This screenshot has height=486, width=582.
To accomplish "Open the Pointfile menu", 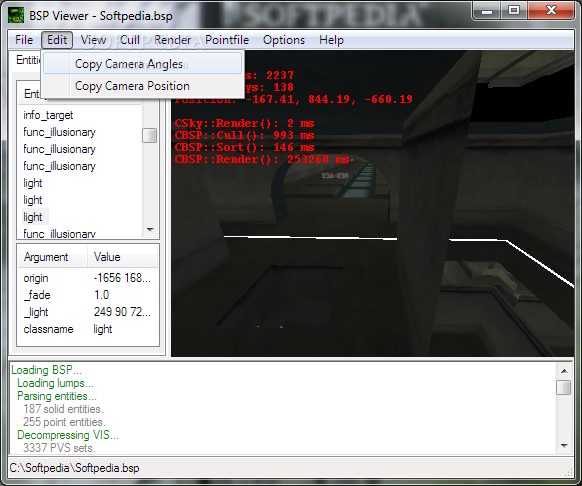I will (x=227, y=40).
